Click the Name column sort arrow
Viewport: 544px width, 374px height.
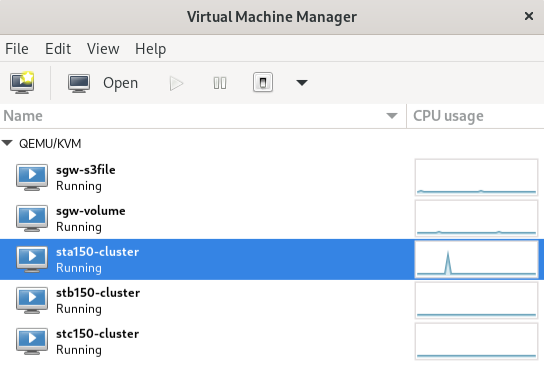392,116
